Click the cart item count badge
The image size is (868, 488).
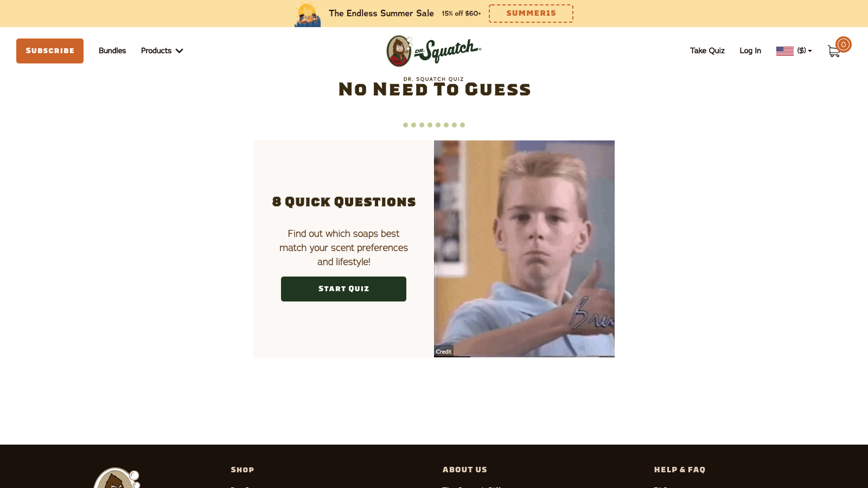pyautogui.click(x=844, y=44)
